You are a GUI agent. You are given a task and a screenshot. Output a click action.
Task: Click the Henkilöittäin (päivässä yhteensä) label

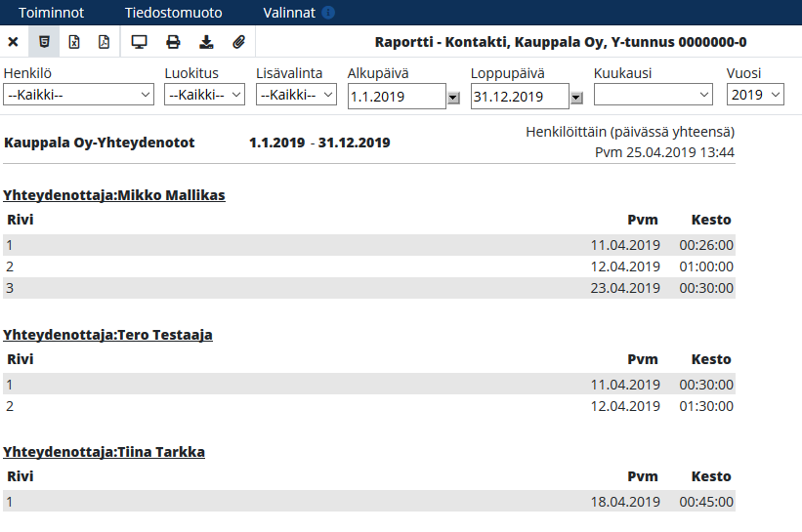click(630, 132)
